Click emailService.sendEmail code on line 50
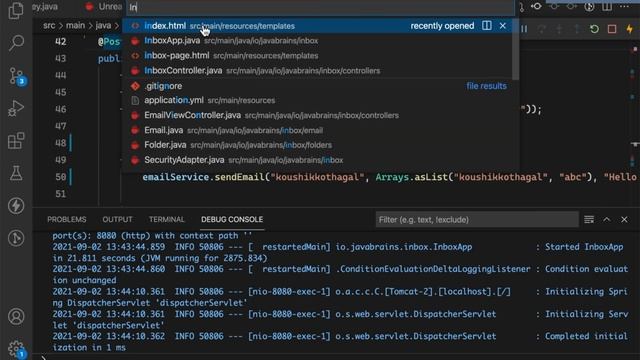 coord(203,177)
